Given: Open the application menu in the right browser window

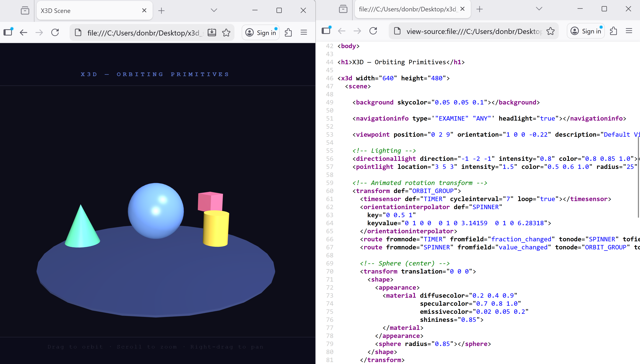Looking at the screenshot, I should pyautogui.click(x=629, y=31).
